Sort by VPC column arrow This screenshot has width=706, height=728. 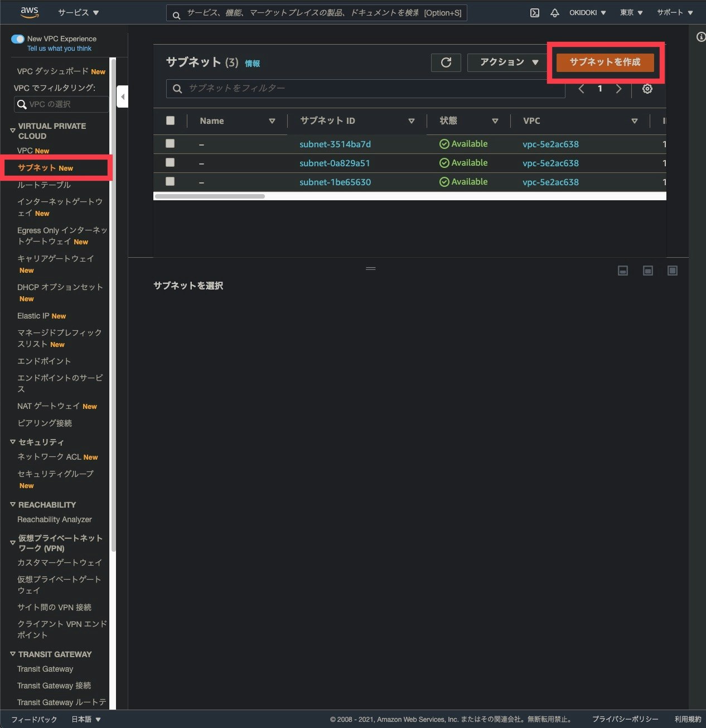pyautogui.click(x=635, y=120)
